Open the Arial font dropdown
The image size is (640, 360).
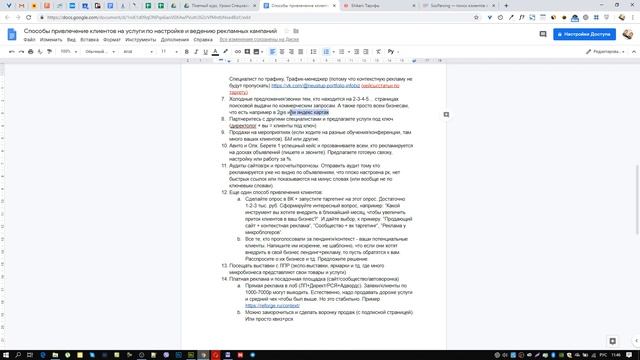pyautogui.click(x=138, y=52)
